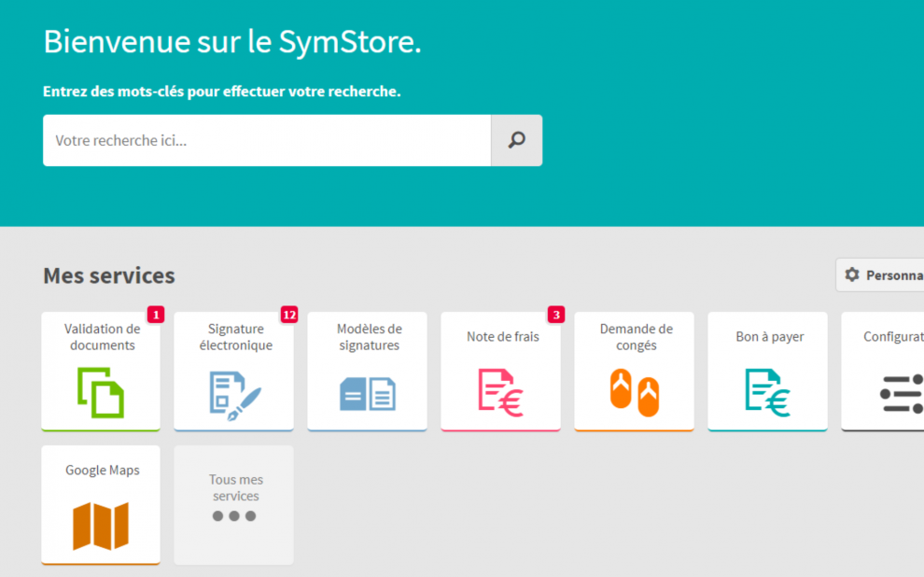Focus the 'Votre recherche ici...' search field
Screen dimensions: 924x577
click(x=267, y=140)
